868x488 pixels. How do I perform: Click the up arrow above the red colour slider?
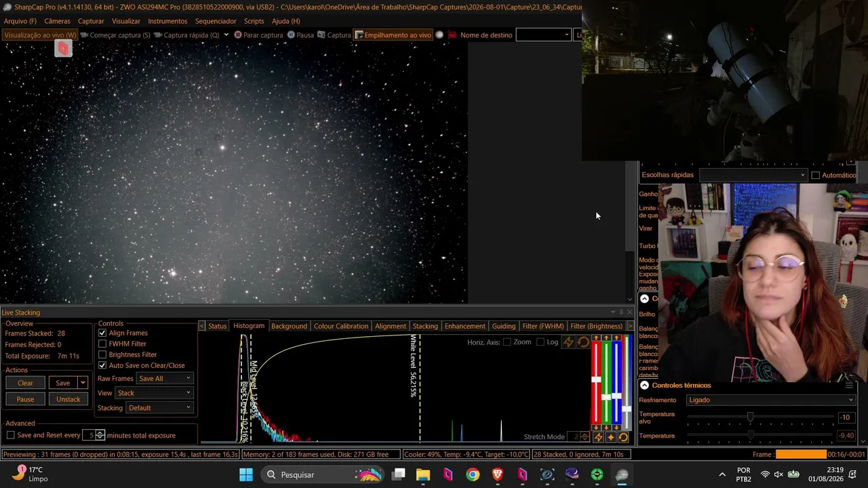click(596, 338)
